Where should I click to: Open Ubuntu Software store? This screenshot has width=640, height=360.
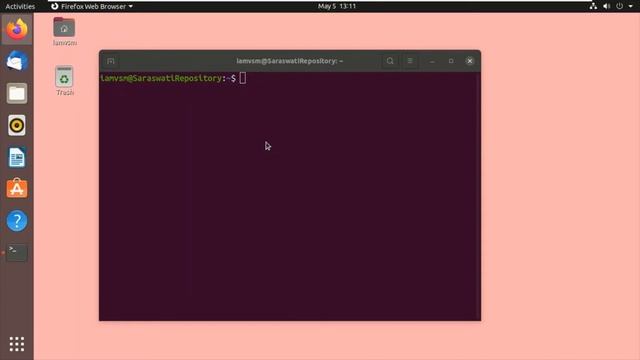tap(17, 189)
